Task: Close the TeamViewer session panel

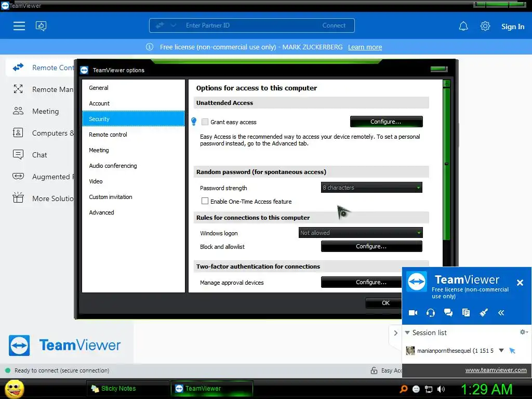Action: [520, 282]
